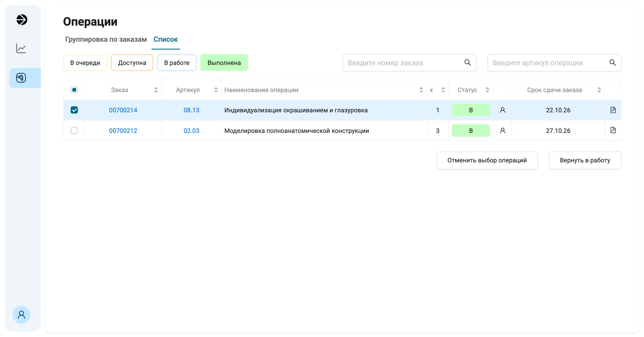
Task: Toggle the 'В работе' status filter
Action: click(177, 63)
